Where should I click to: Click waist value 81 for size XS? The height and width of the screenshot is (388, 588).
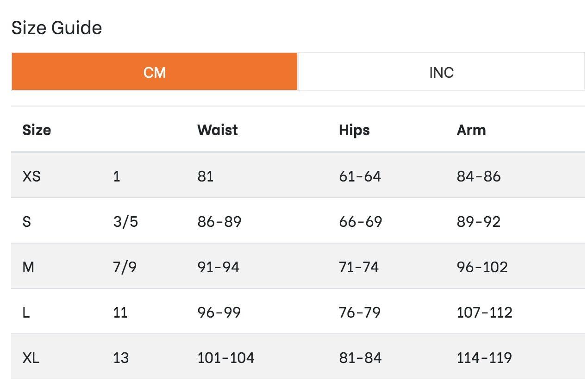pyautogui.click(x=205, y=176)
